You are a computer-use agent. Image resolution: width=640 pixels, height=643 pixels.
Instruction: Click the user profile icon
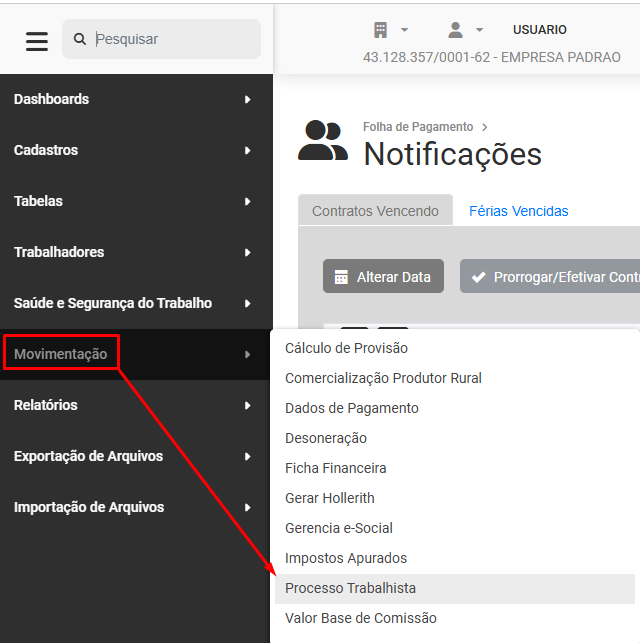(455, 30)
